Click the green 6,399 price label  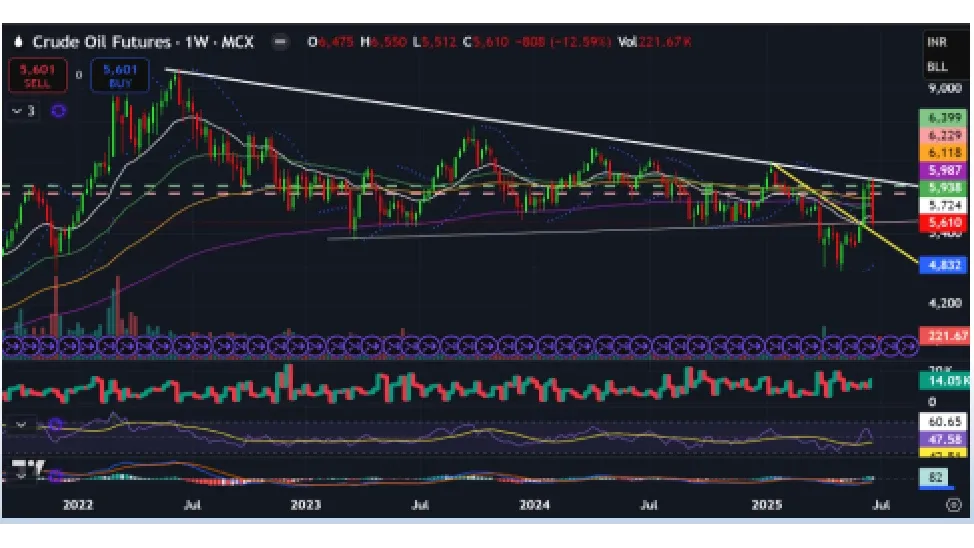tap(943, 117)
